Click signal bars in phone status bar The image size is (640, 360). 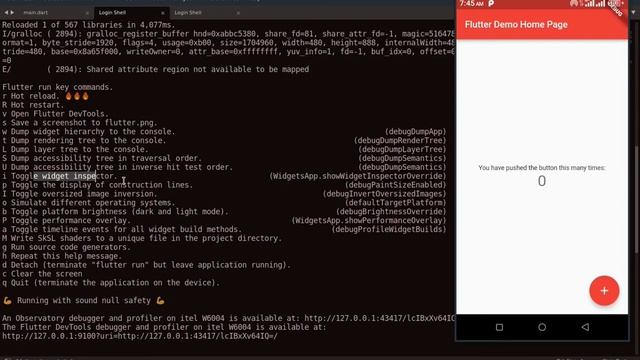coord(595,4)
